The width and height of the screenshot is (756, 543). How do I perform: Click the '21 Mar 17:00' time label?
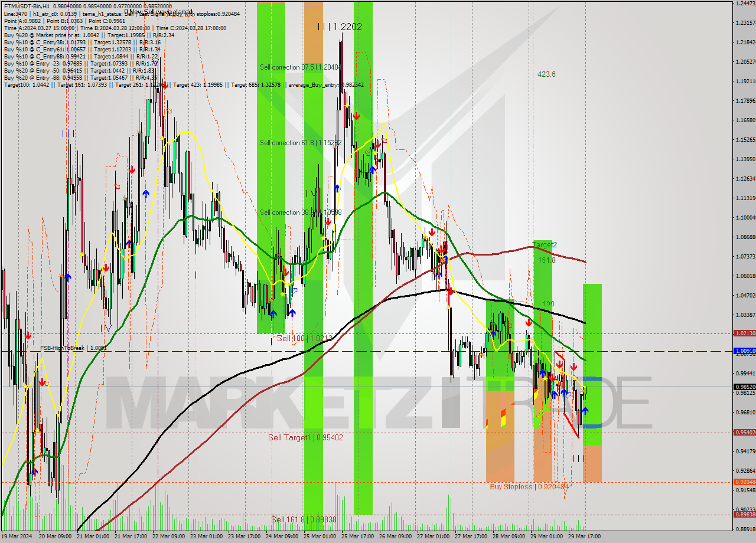[132, 537]
